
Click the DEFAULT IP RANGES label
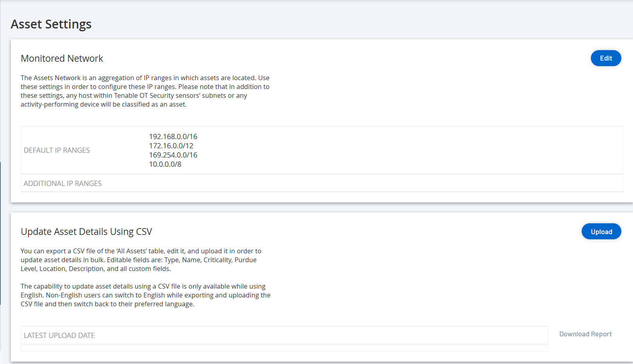(57, 150)
